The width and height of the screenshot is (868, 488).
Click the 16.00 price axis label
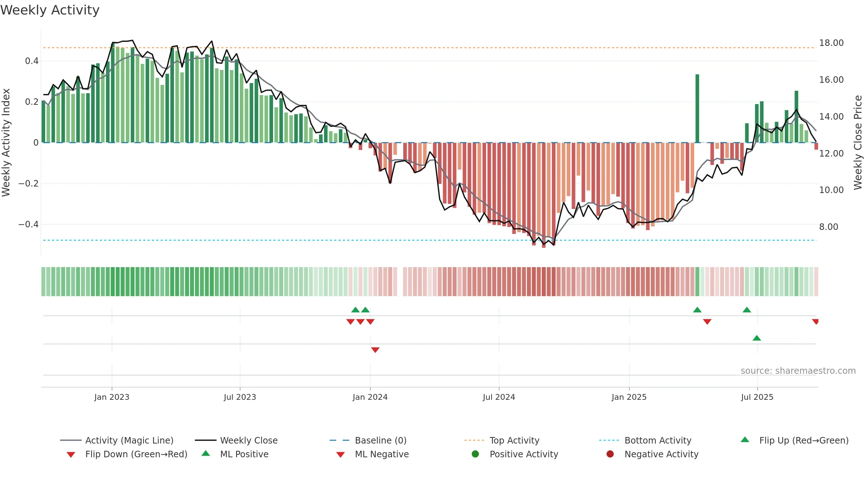point(831,80)
